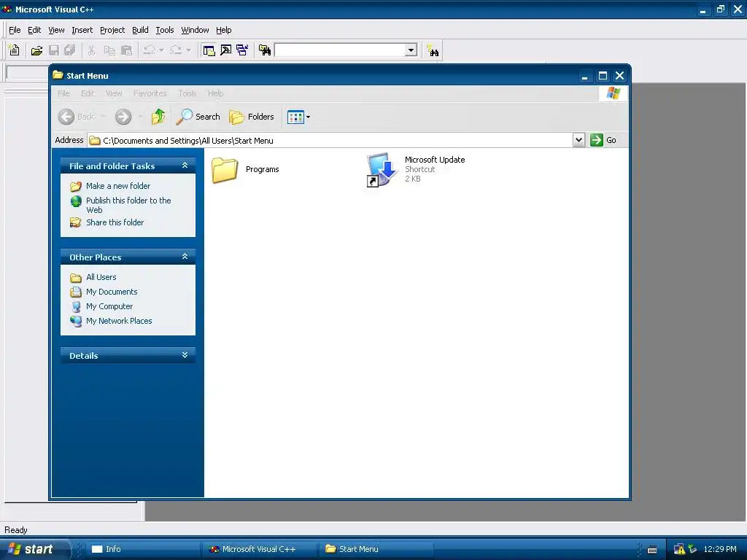Open My Network Places link
The width and height of the screenshot is (747, 560).
(119, 321)
